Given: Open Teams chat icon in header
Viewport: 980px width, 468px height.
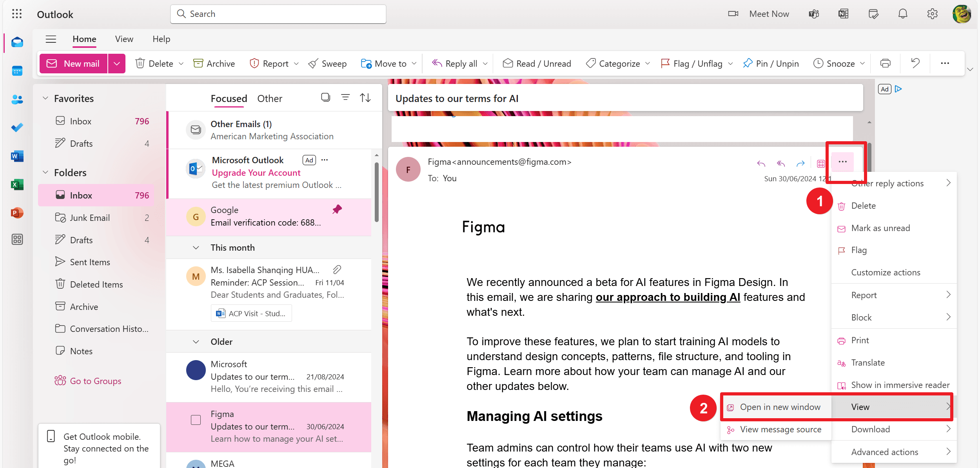Looking at the screenshot, I should (x=814, y=14).
